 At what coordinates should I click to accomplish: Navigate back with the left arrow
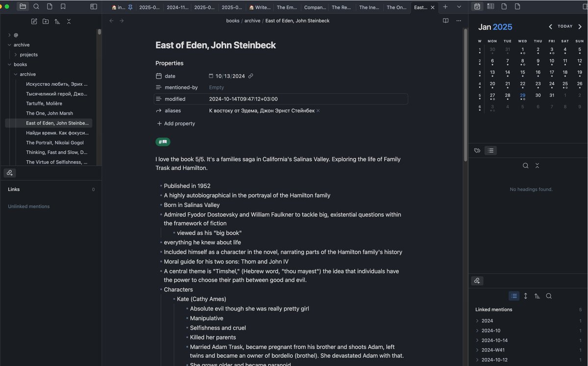click(x=111, y=21)
